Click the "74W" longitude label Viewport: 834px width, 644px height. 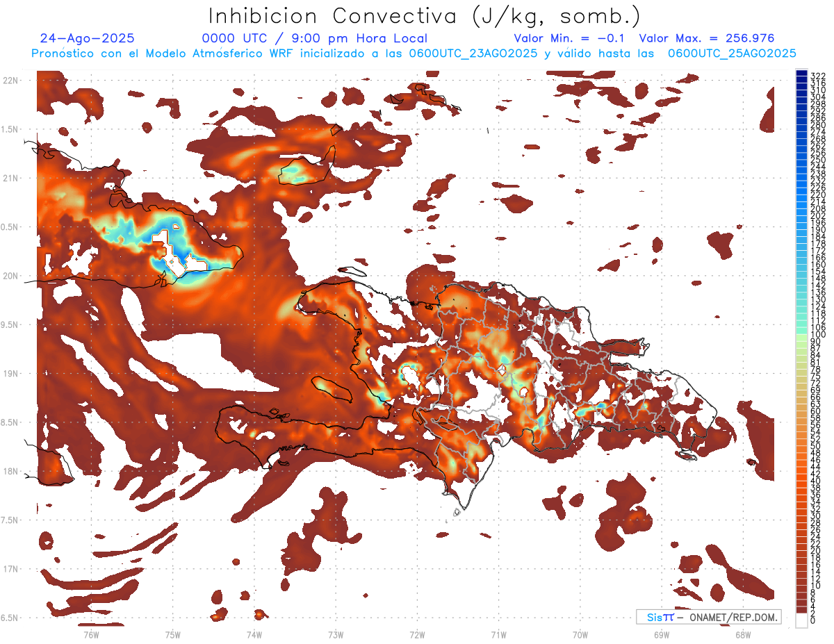point(254,635)
